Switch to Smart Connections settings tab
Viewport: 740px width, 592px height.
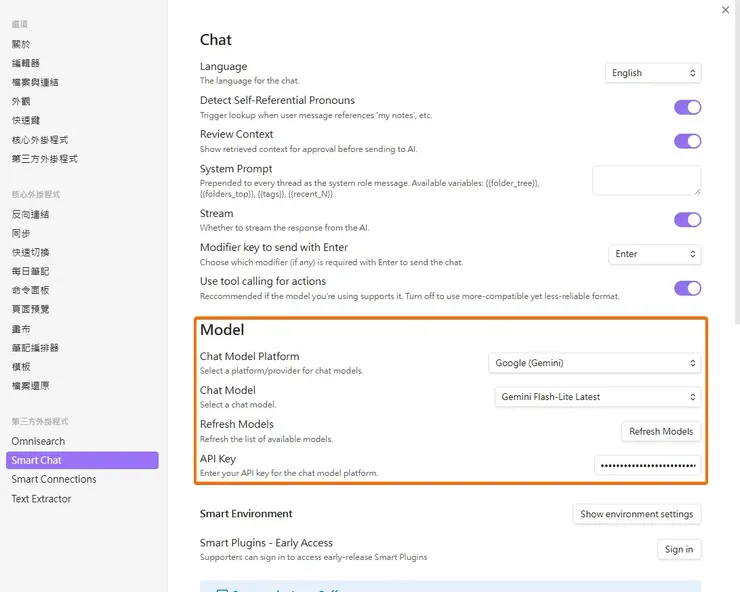coord(54,479)
